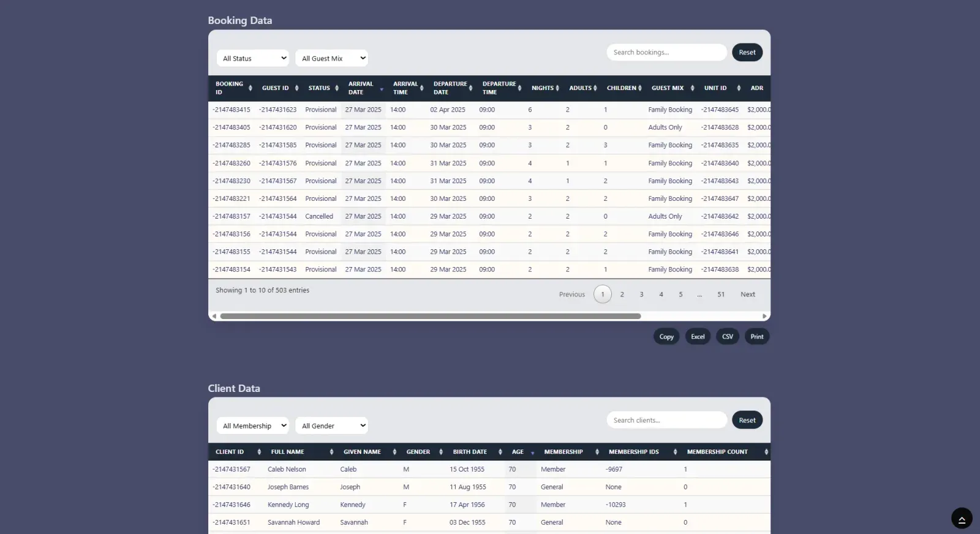Select booking ID -2147483157 Cancelled row
The height and width of the screenshot is (534, 980).
(489, 216)
